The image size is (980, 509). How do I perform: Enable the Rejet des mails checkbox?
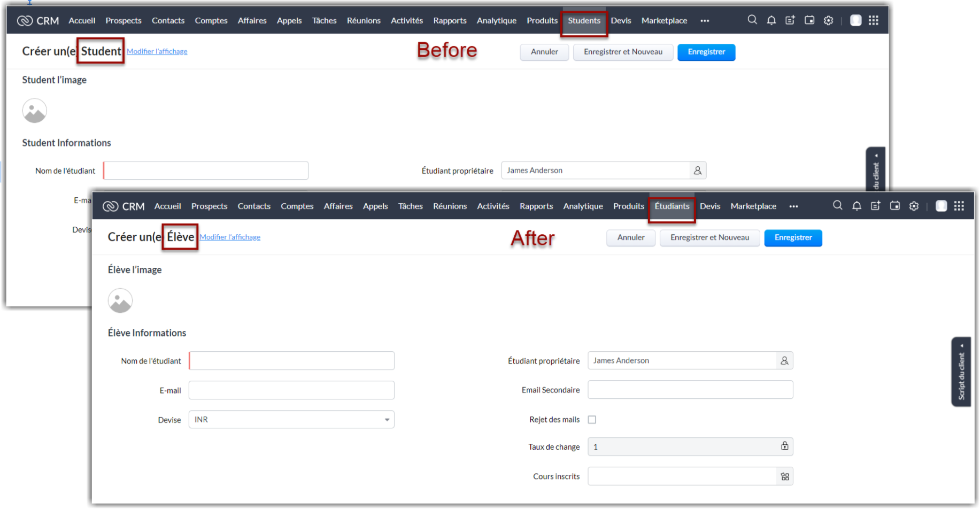tap(592, 420)
